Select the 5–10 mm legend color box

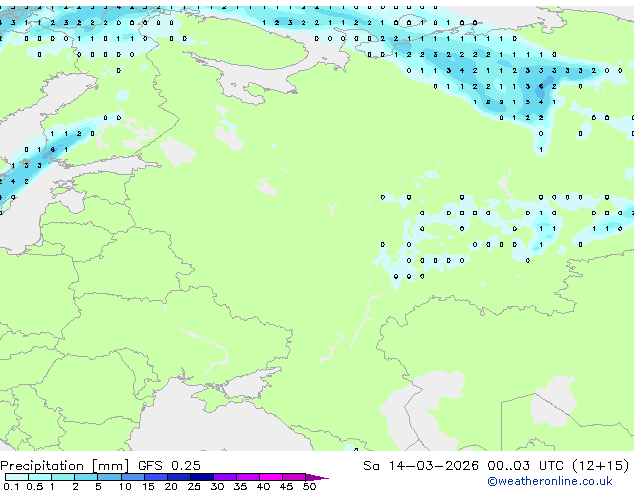click(x=109, y=477)
